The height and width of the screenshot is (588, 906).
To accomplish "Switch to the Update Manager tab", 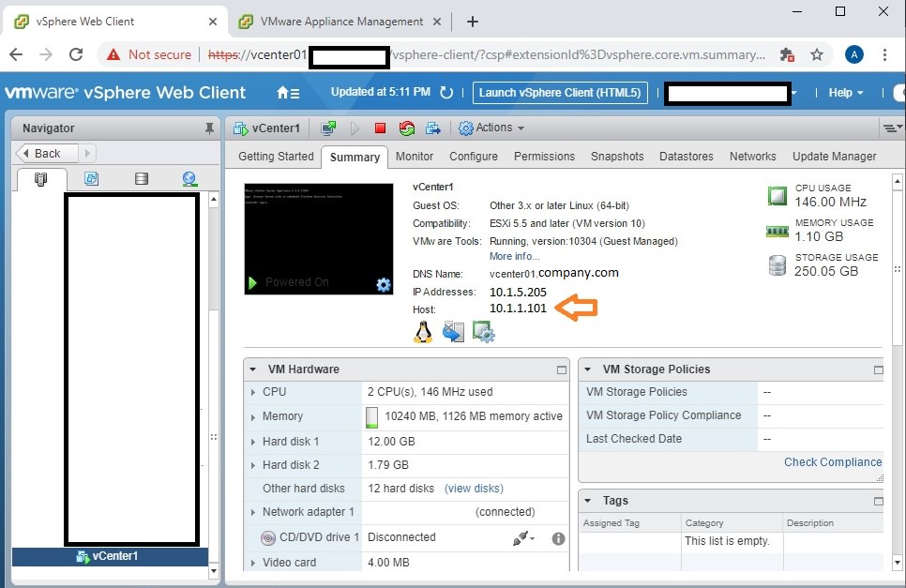I will tap(834, 157).
